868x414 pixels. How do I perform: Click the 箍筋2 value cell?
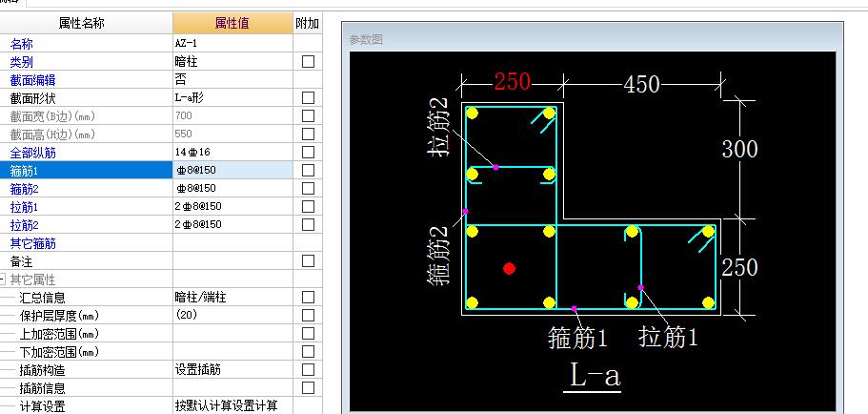click(232, 189)
